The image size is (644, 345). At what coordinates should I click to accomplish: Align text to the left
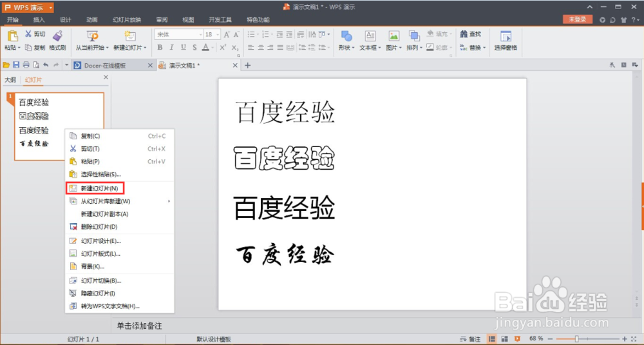click(x=251, y=48)
